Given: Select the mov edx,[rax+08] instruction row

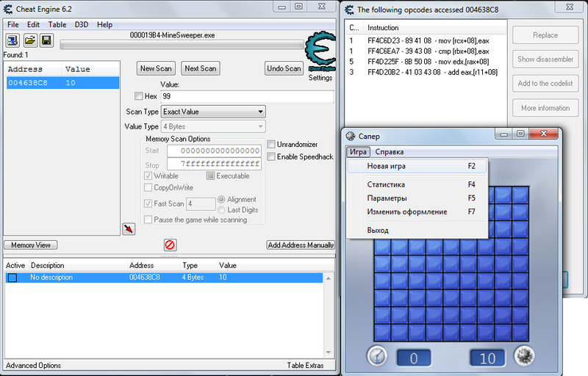Looking at the screenshot, I should click(x=426, y=62).
